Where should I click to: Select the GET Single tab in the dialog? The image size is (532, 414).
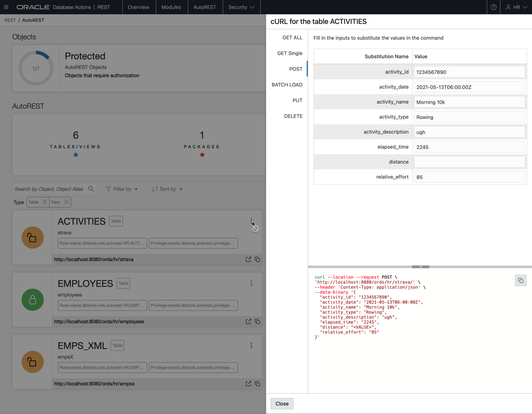click(289, 53)
